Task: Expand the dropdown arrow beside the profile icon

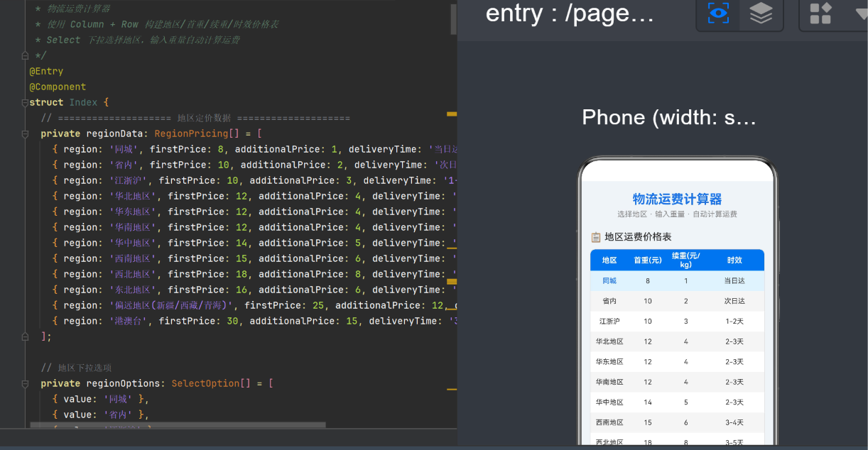Action: click(x=861, y=13)
